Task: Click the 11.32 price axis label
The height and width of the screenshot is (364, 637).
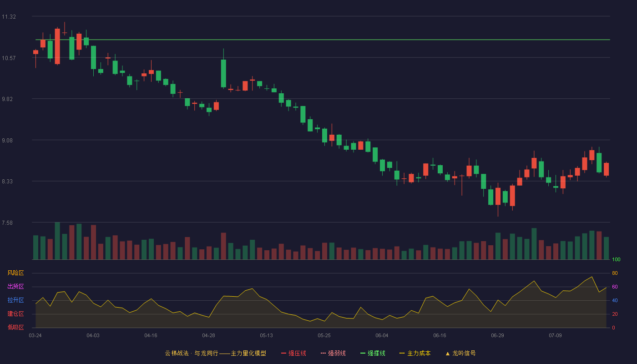Action: pyautogui.click(x=9, y=17)
